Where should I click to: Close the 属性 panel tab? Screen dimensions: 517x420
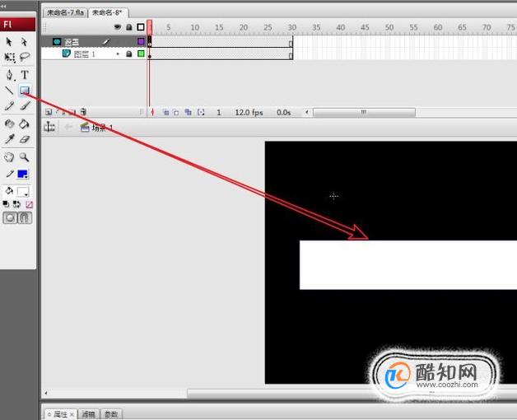tap(72, 414)
